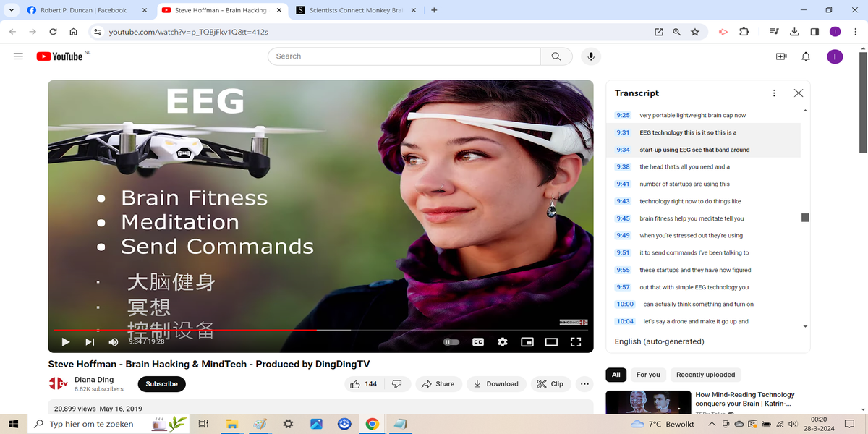Open YouTube notifications bell
868x434 pixels.
pos(806,56)
